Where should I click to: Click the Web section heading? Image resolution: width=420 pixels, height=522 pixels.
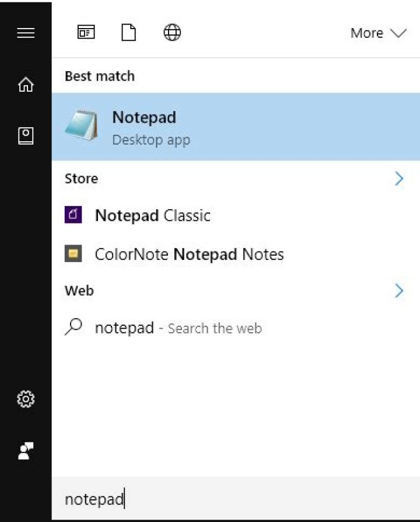pos(79,291)
